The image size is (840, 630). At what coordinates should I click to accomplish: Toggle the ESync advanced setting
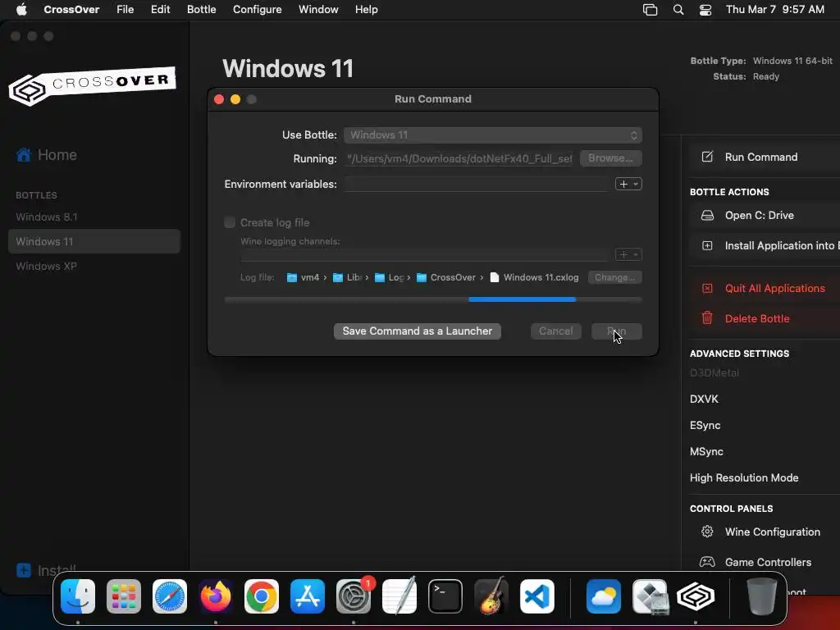[x=705, y=426]
